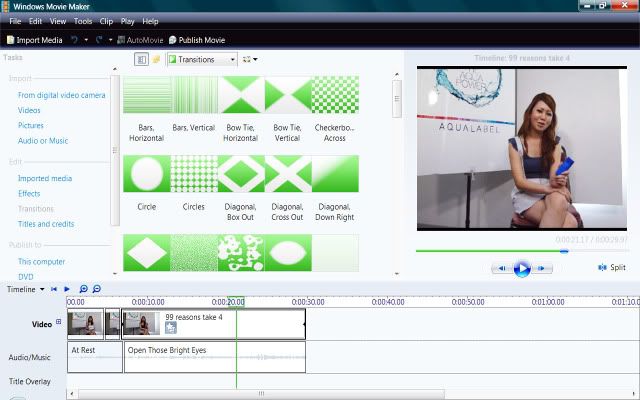Go to next frame in preview
Image resolution: width=640 pixels, height=400 pixels.
[542, 268]
